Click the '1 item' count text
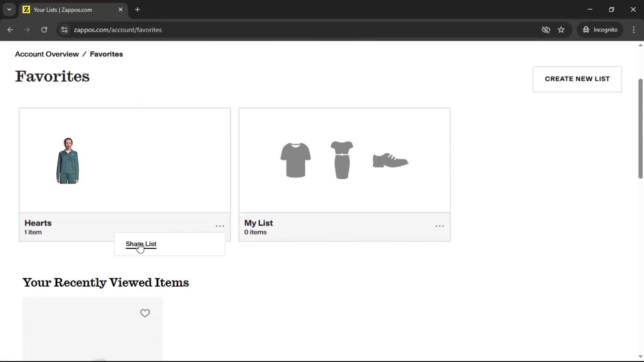The image size is (644, 362). (33, 232)
